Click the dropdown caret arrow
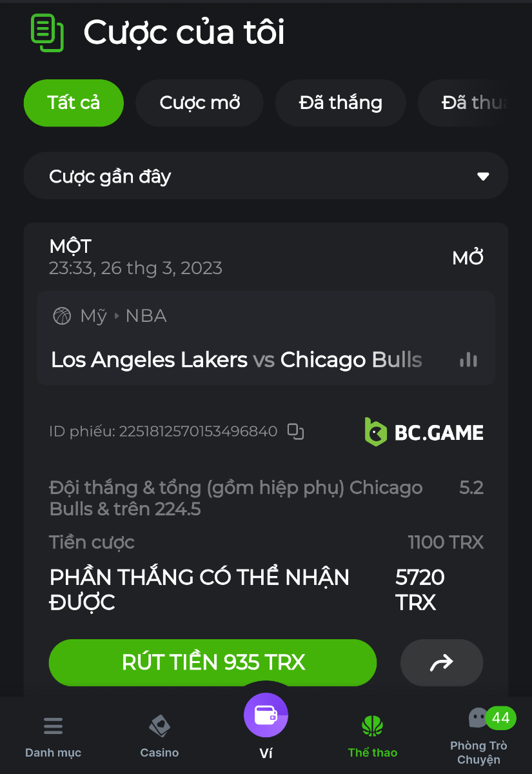Image resolution: width=532 pixels, height=774 pixels. [x=483, y=177]
